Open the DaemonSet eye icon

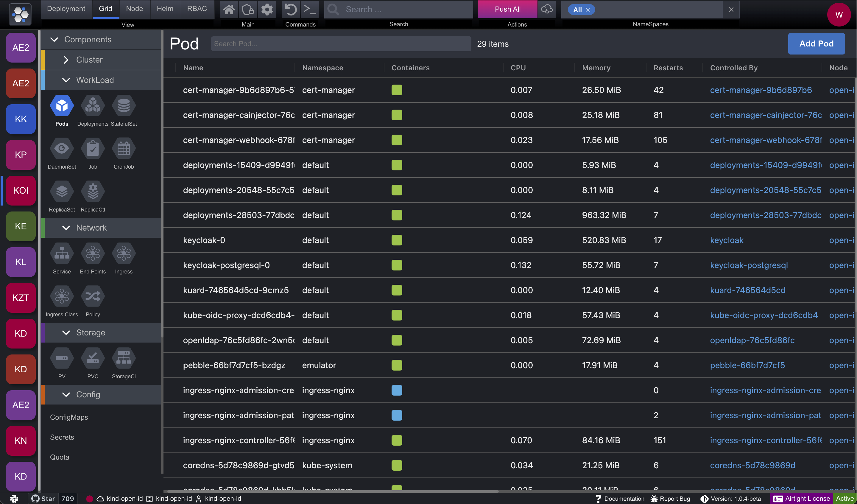(62, 149)
